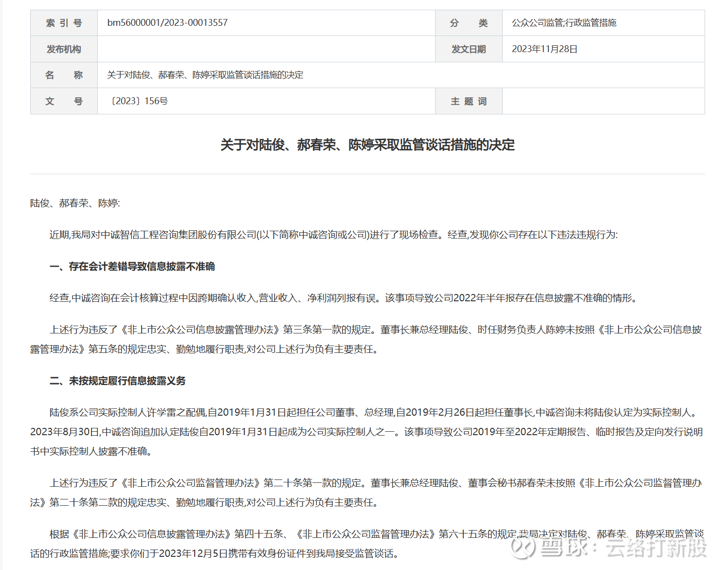The width and height of the screenshot is (728, 570).
Task: Click the 文号 label cell
Action: [x=64, y=101]
